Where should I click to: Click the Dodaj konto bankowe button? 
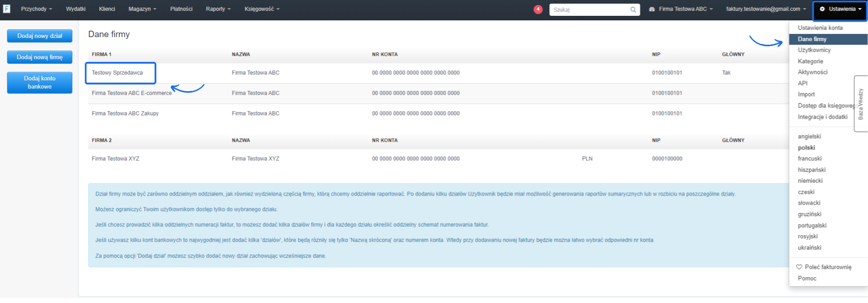(40, 83)
